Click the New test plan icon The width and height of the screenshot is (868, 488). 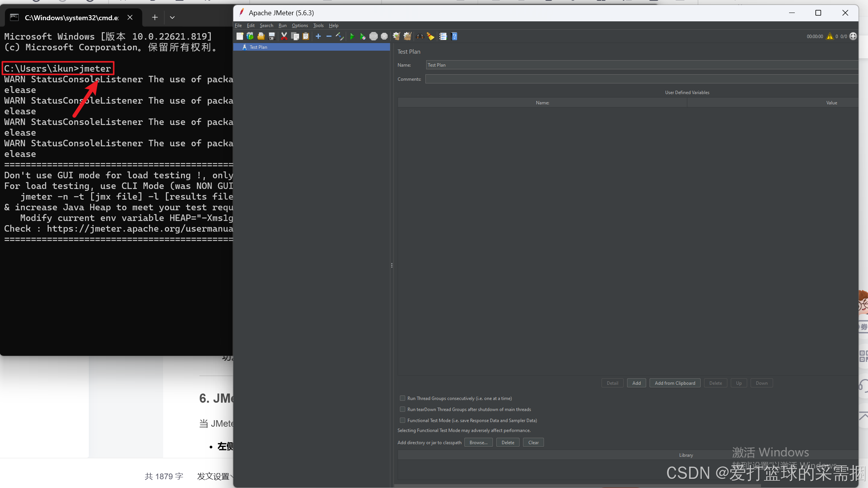coord(240,36)
